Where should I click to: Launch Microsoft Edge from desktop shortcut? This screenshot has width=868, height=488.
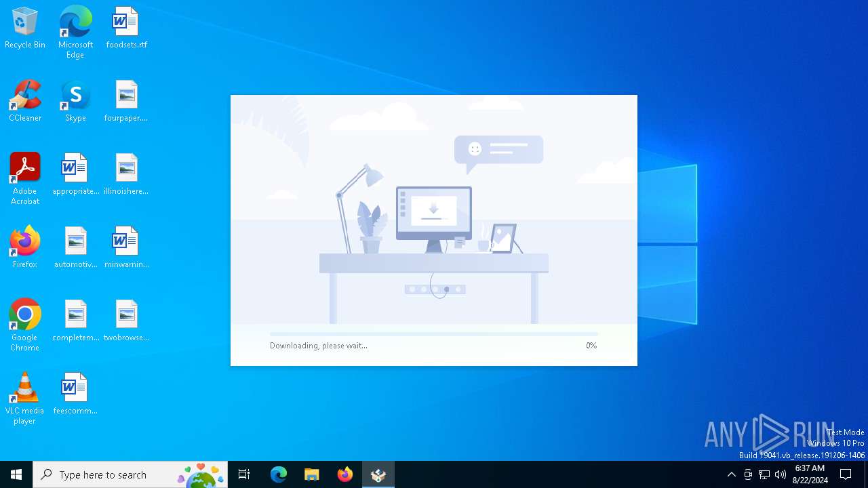(75, 33)
